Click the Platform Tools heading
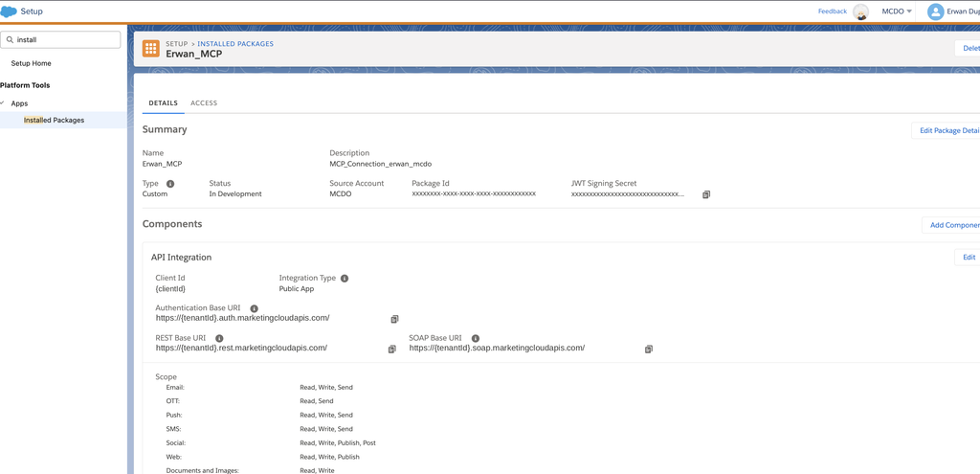The width and height of the screenshot is (980, 474). pos(25,85)
